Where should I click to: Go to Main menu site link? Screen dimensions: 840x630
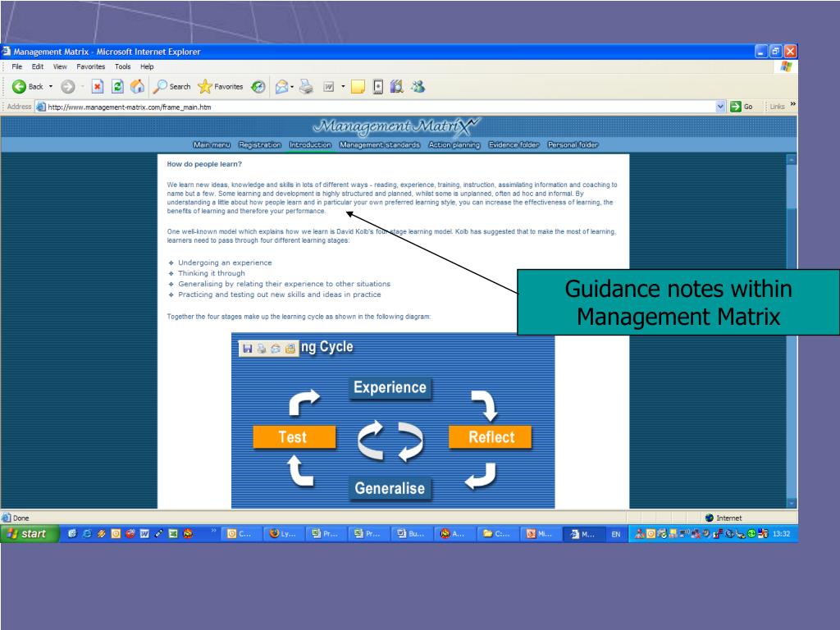click(212, 144)
